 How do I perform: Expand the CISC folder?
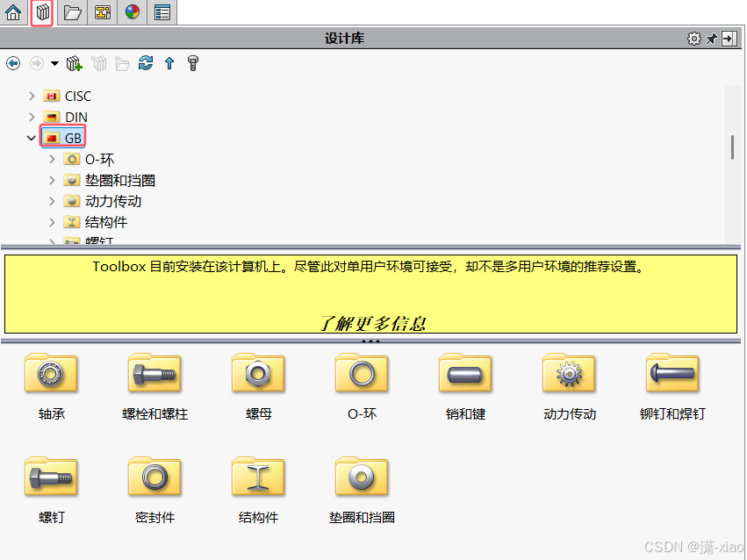coord(32,97)
